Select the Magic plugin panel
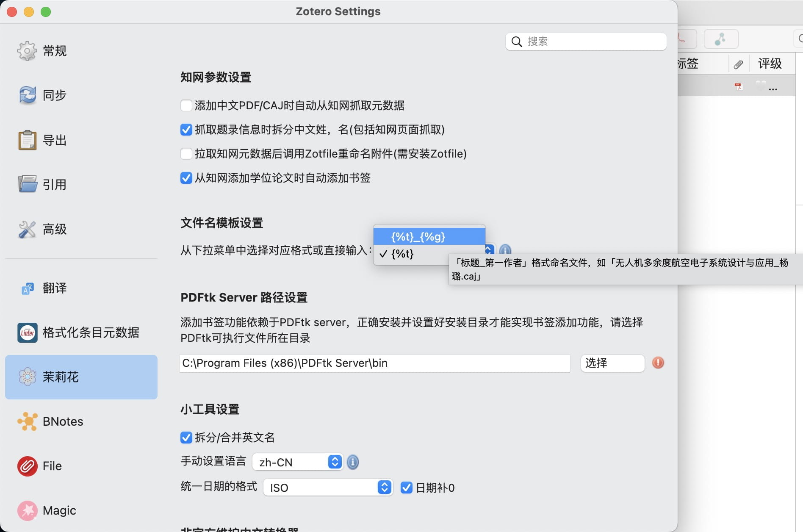 click(x=59, y=510)
